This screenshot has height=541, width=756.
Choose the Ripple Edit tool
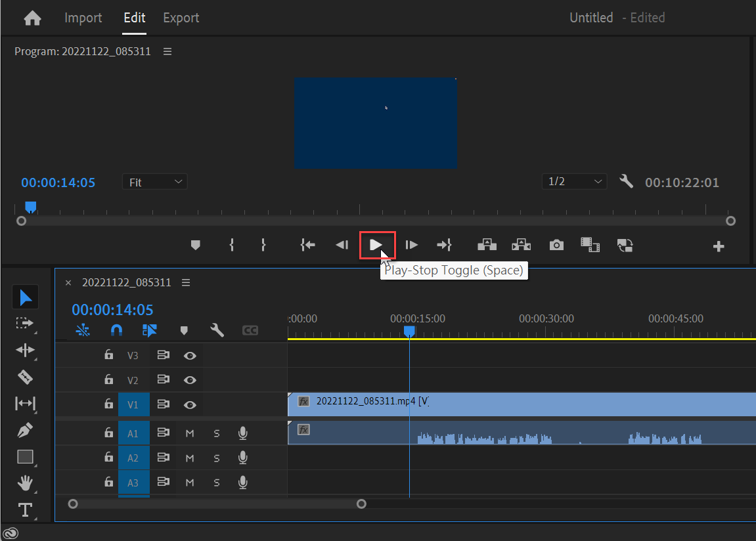pos(25,350)
